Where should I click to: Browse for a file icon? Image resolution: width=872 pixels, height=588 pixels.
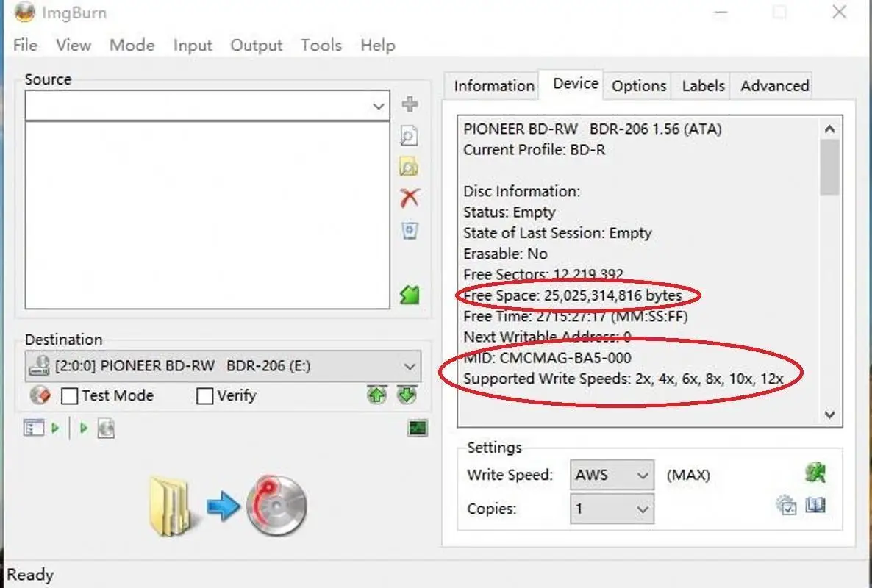[x=410, y=135]
